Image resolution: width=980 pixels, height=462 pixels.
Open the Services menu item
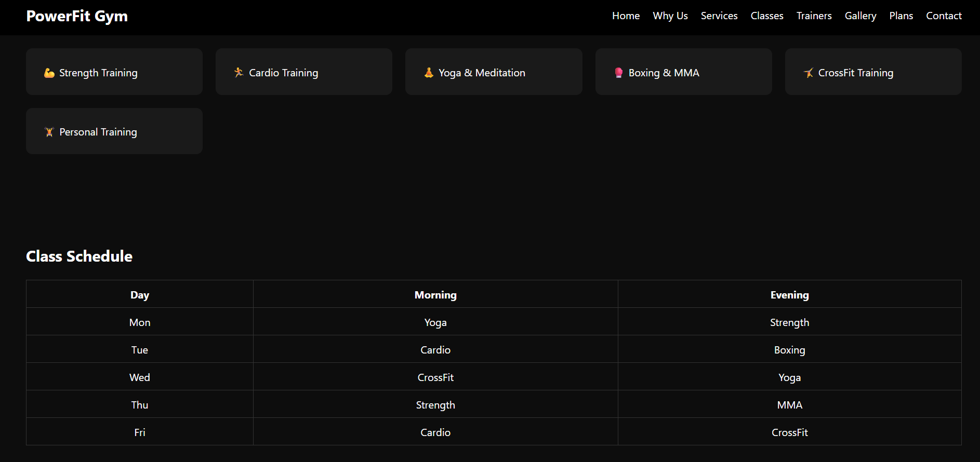tap(719, 16)
